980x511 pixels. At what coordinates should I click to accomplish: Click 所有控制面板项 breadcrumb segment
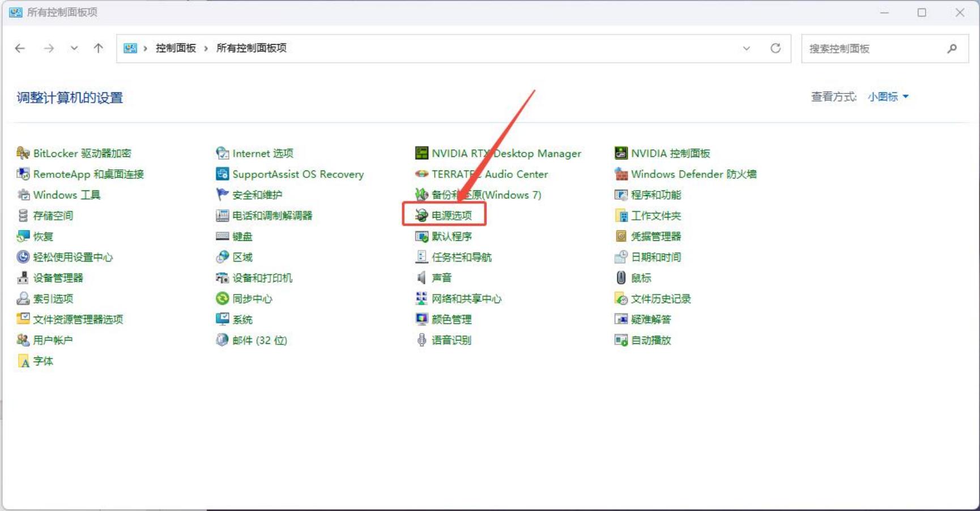click(251, 49)
